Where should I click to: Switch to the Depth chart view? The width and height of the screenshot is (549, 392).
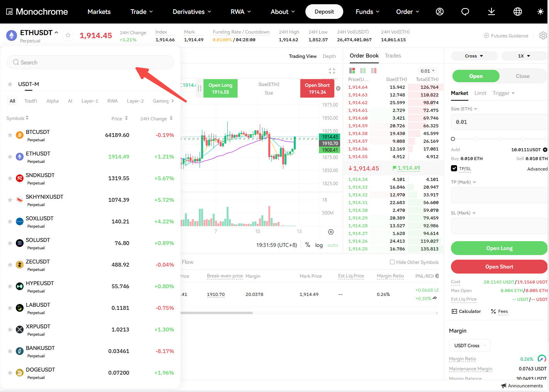point(329,56)
